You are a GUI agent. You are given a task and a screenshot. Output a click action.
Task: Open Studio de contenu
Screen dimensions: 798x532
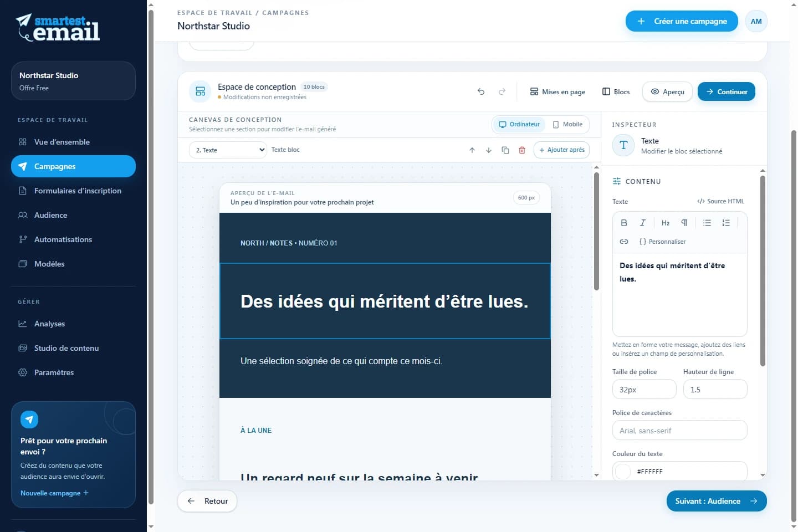coord(73,348)
